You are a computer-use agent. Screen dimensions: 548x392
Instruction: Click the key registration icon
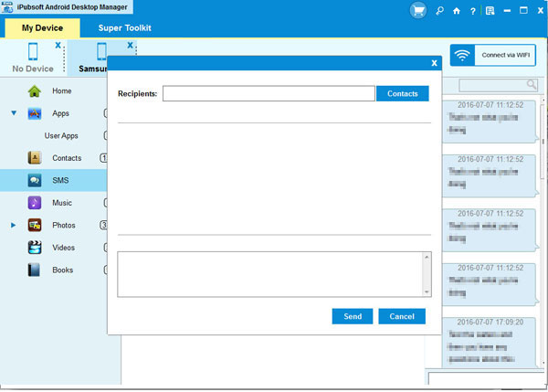[439, 11]
